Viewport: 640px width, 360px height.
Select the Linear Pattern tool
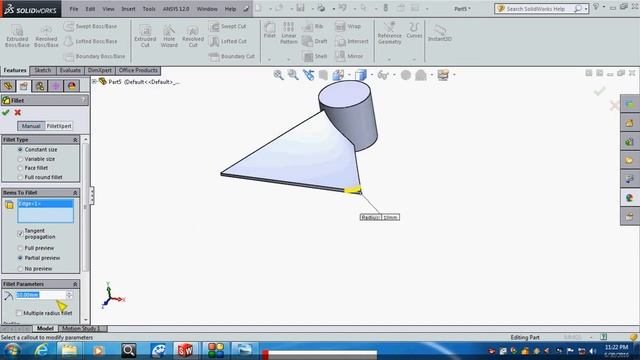289,33
